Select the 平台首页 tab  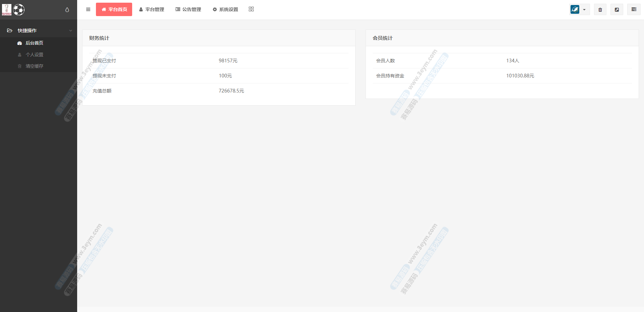[114, 9]
